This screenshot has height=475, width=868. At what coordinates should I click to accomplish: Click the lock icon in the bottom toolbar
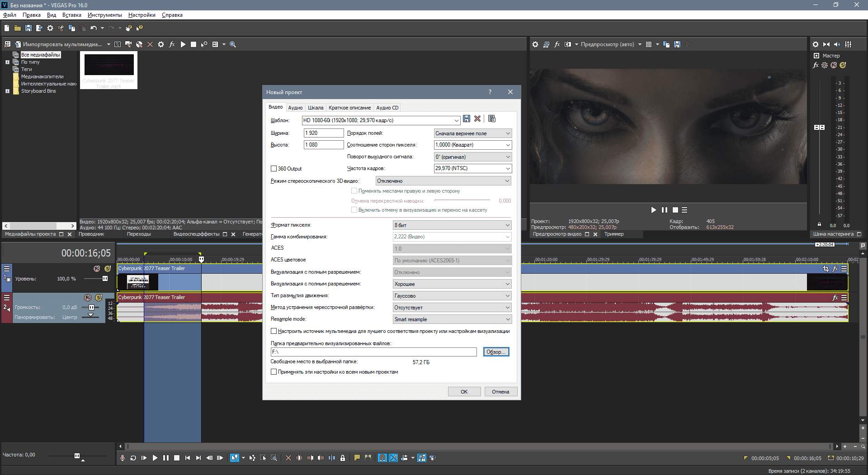tap(343, 458)
